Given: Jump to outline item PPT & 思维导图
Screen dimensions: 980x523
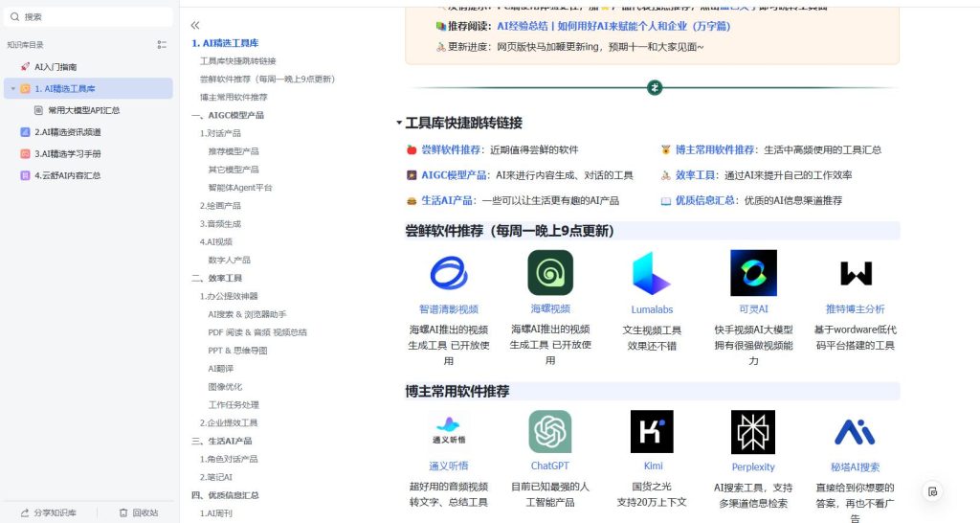Looking at the screenshot, I should (237, 351).
